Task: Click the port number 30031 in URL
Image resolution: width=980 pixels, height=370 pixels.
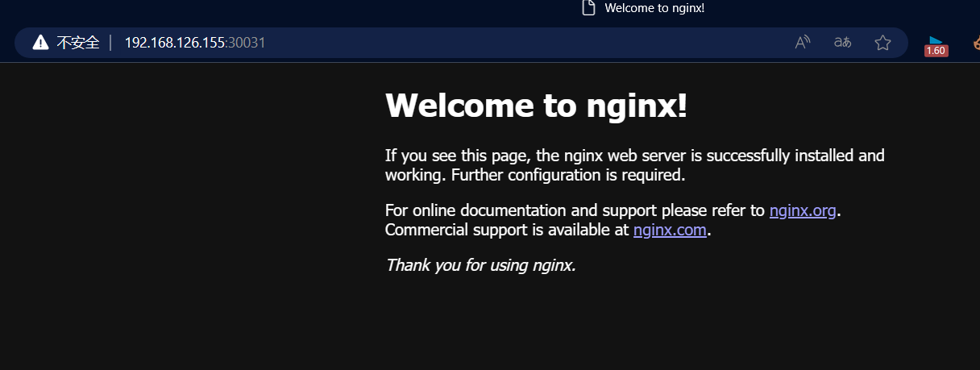Action: tap(247, 43)
